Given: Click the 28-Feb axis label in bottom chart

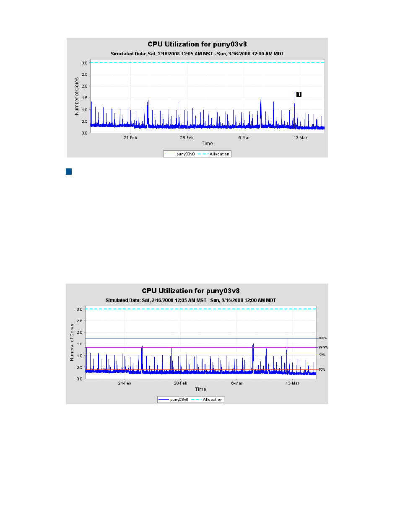Looking at the screenshot, I should click(180, 383).
